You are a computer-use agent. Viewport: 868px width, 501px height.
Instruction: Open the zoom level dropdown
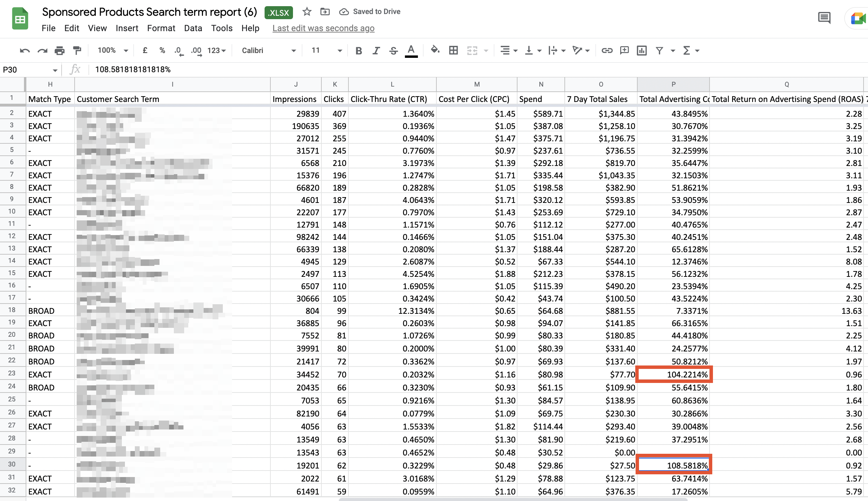point(112,50)
